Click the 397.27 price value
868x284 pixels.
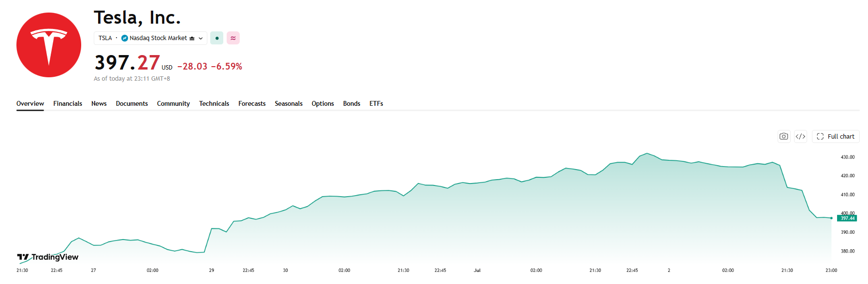coord(127,63)
